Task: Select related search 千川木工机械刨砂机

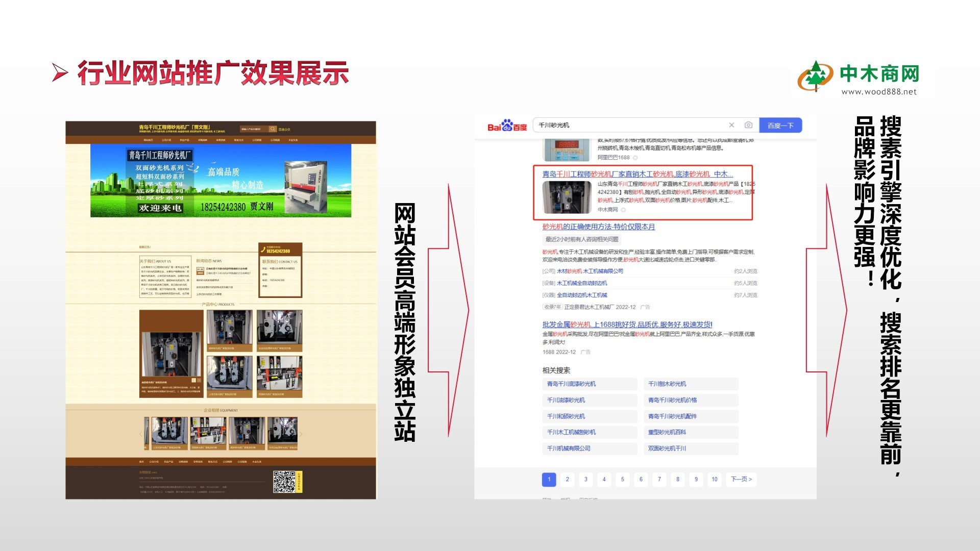Action: [590, 432]
